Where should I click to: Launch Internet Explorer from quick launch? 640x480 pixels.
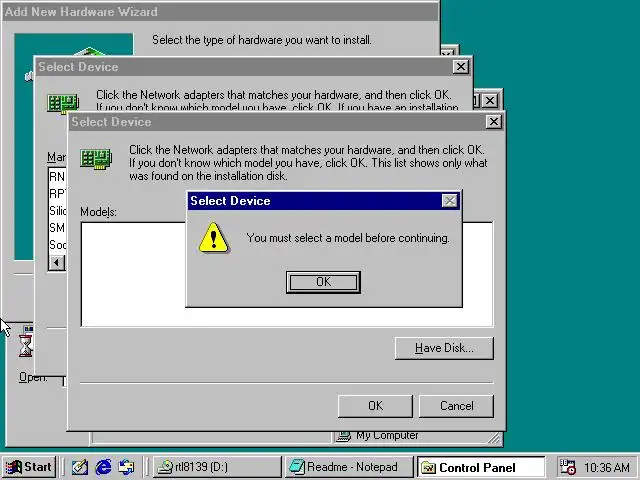(103, 467)
